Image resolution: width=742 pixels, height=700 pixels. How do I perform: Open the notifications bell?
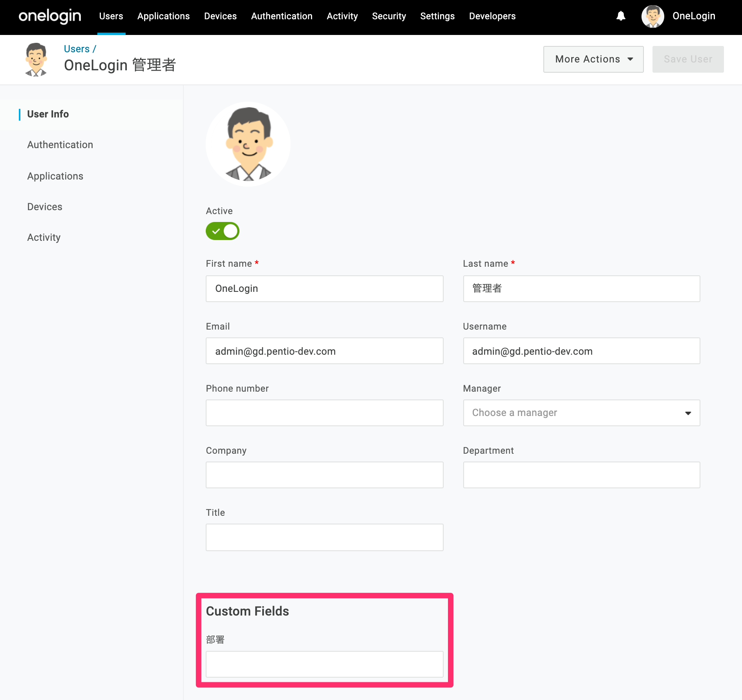pyautogui.click(x=621, y=16)
